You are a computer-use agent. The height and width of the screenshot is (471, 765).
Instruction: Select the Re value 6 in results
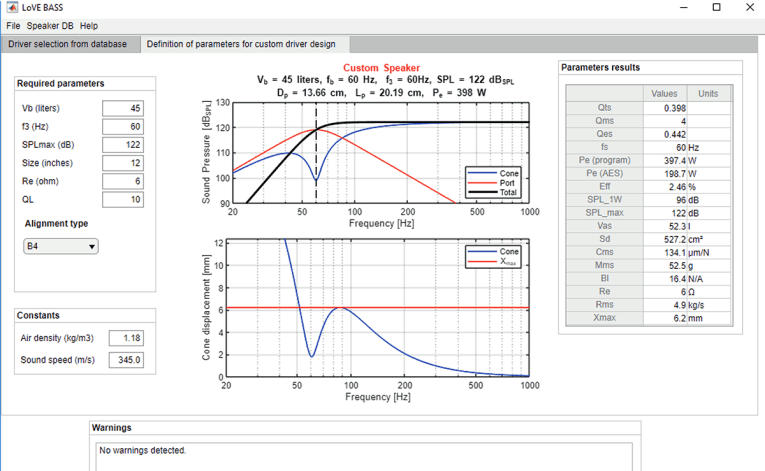point(665,292)
